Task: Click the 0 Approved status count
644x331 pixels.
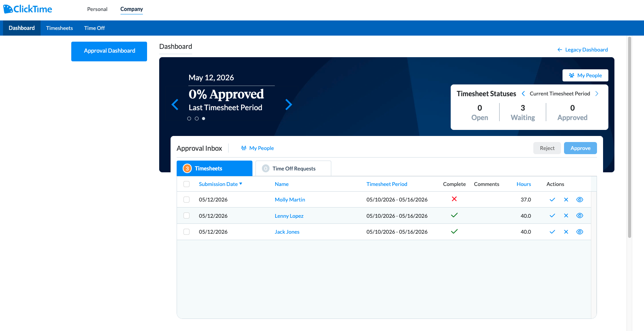Action: point(572,112)
